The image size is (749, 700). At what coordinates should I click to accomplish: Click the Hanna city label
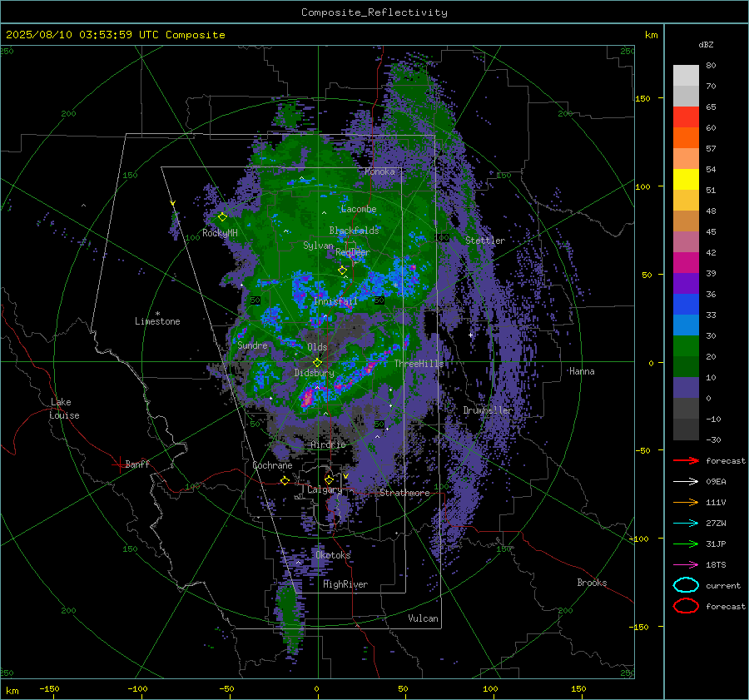coord(582,371)
